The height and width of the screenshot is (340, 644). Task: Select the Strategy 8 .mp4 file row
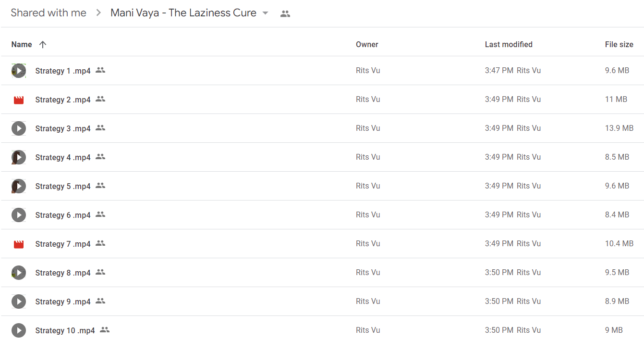322,273
